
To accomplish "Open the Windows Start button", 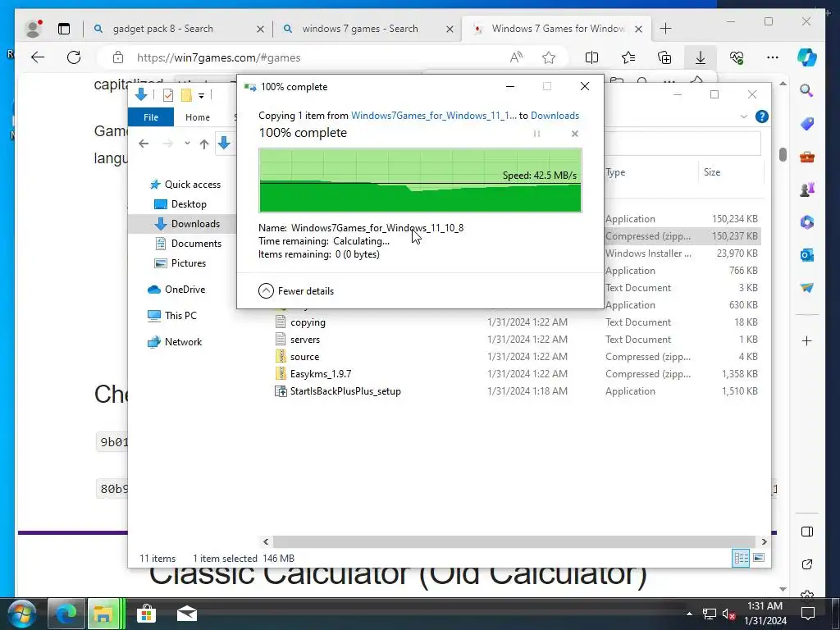I will pyautogui.click(x=21, y=614).
